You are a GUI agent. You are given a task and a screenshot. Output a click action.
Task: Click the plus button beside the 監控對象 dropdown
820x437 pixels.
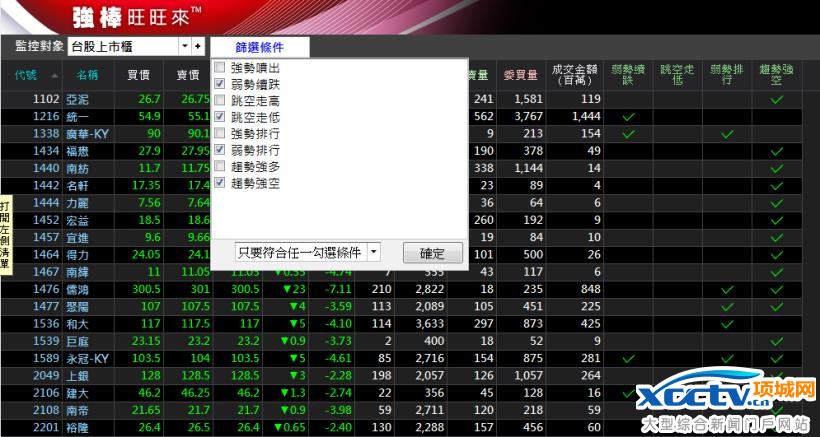198,46
